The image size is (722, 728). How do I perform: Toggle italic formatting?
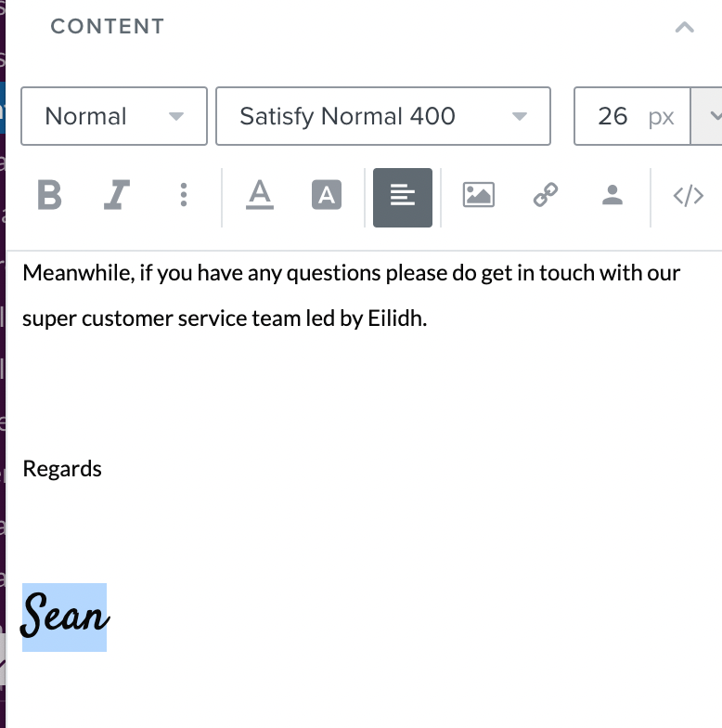click(x=116, y=195)
